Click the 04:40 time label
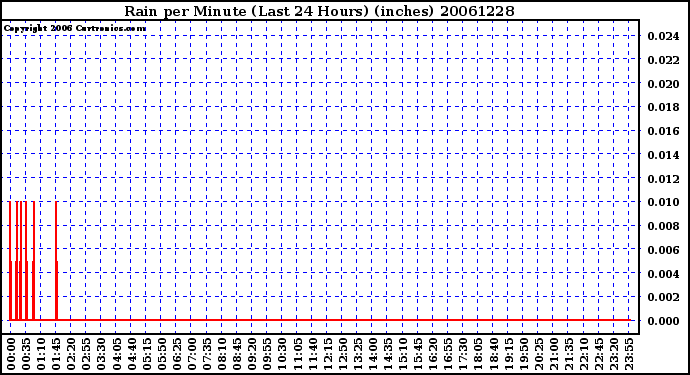 click(131, 354)
